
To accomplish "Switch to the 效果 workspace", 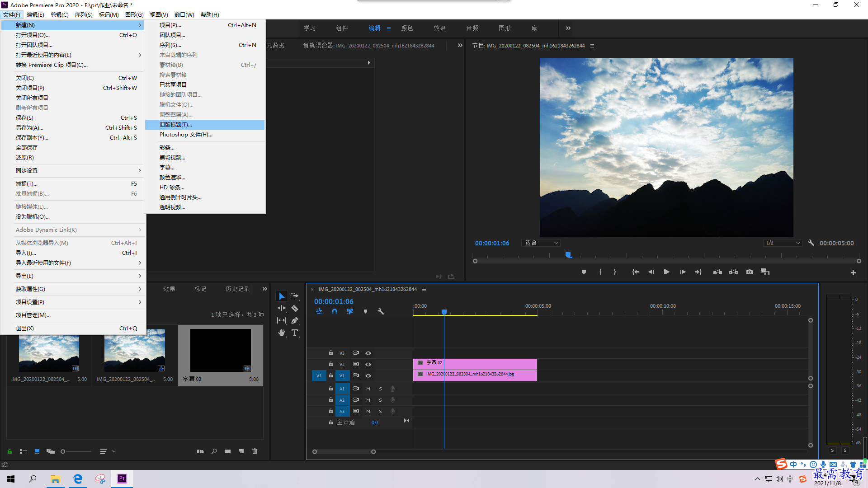I will click(439, 28).
